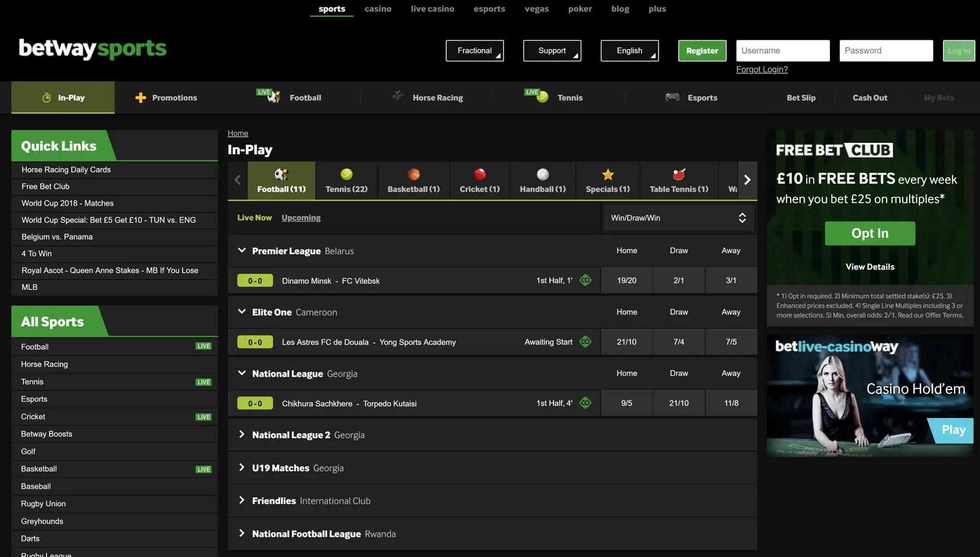980x557 pixels.
Task: Open live Cricket in All Sports list
Action: coord(115,416)
